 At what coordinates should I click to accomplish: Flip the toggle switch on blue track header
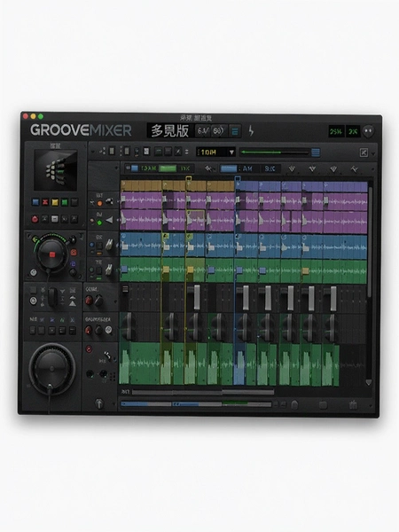pyautogui.click(x=109, y=244)
